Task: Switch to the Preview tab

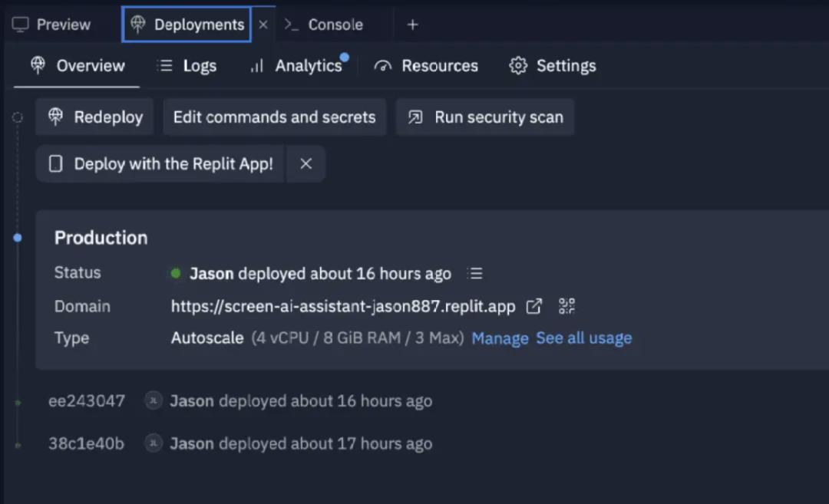Action: 52,25
